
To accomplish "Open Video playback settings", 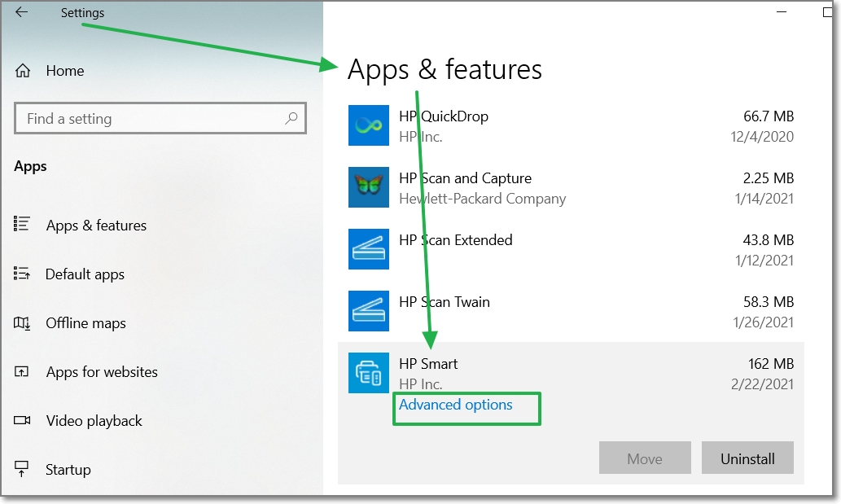I will click(x=94, y=421).
